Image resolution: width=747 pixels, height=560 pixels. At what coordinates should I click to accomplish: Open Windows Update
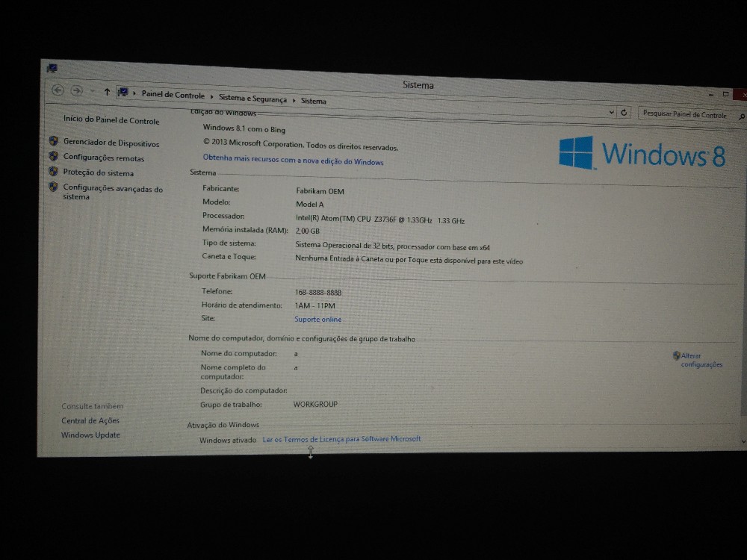coord(90,435)
